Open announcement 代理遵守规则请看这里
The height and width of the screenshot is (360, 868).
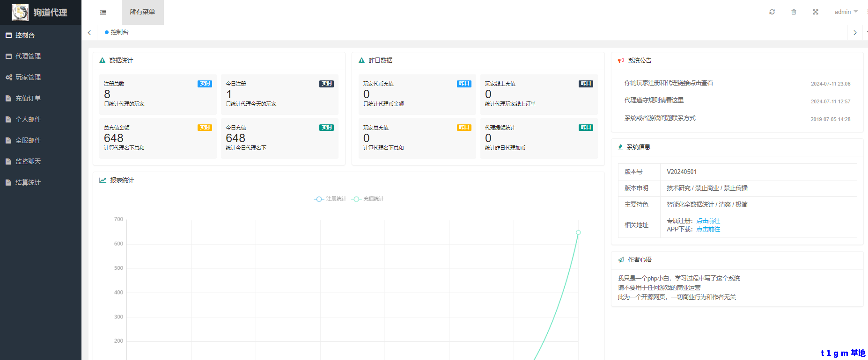tap(654, 100)
